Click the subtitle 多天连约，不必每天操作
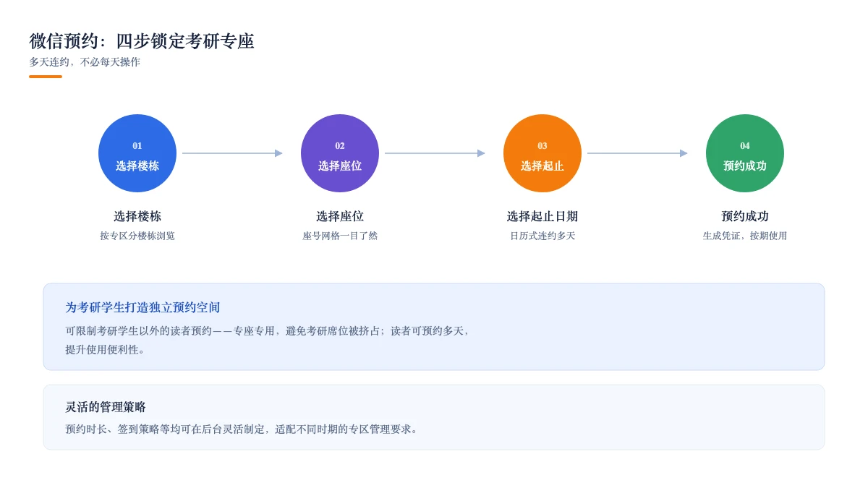Viewport: 868px width, 488px height. [85, 62]
